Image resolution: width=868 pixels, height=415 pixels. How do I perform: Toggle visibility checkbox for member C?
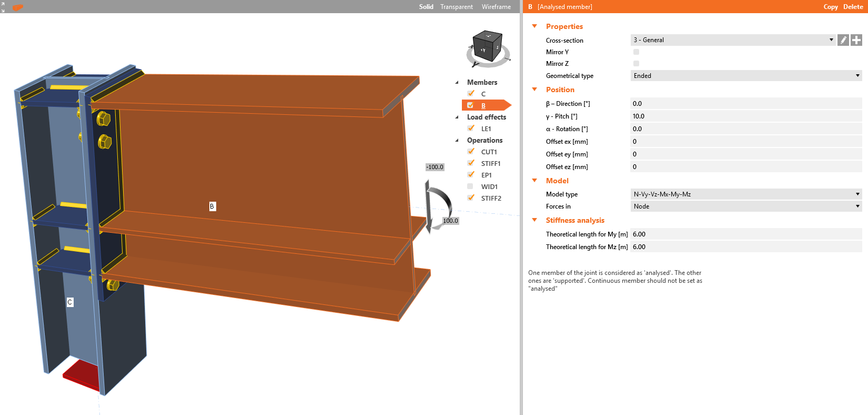coord(471,94)
